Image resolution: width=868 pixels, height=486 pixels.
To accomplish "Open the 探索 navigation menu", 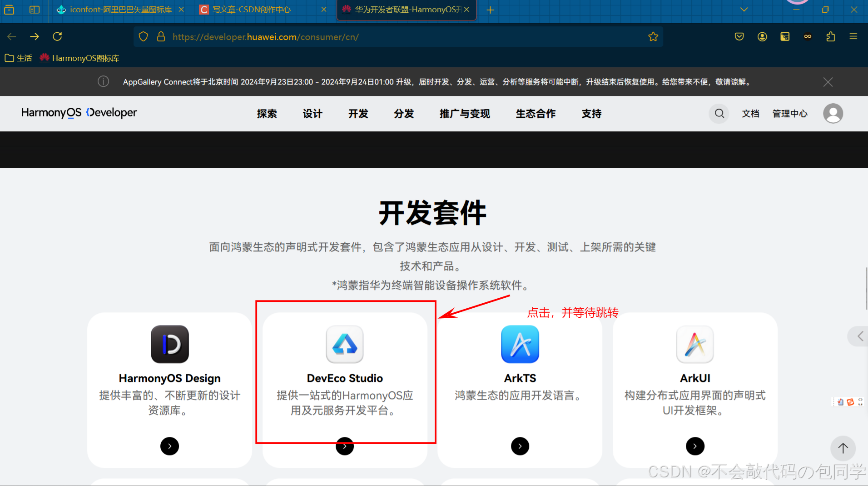I will click(x=267, y=114).
